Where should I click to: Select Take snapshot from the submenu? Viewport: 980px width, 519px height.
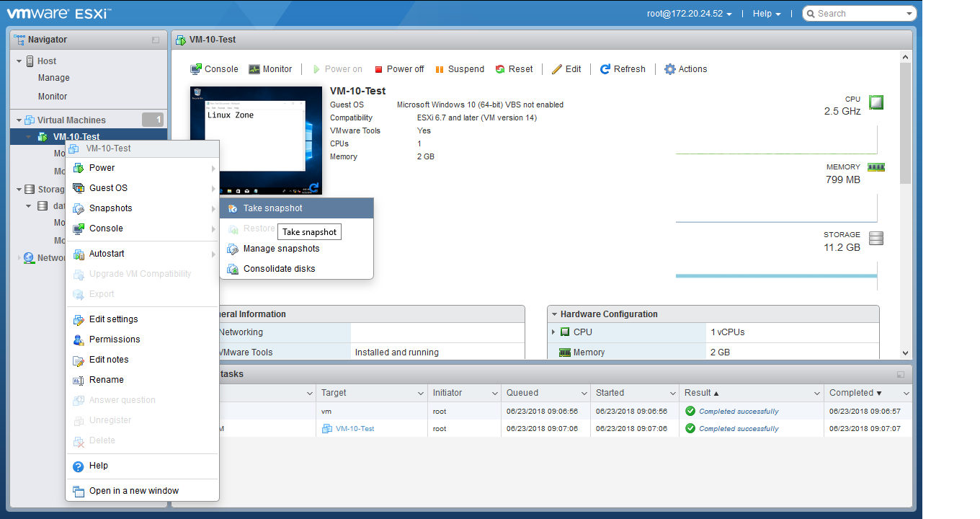point(272,208)
